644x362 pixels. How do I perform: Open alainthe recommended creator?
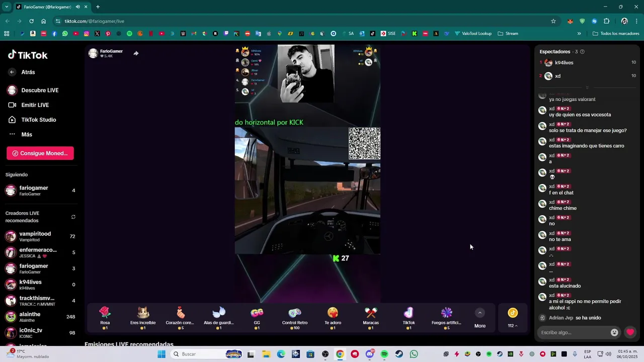(40, 317)
